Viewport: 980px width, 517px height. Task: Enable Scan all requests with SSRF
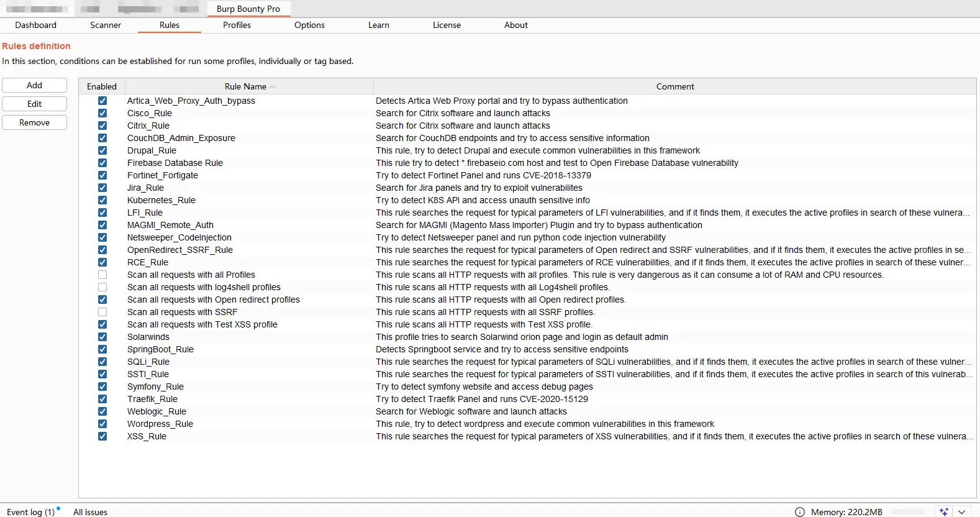102,312
